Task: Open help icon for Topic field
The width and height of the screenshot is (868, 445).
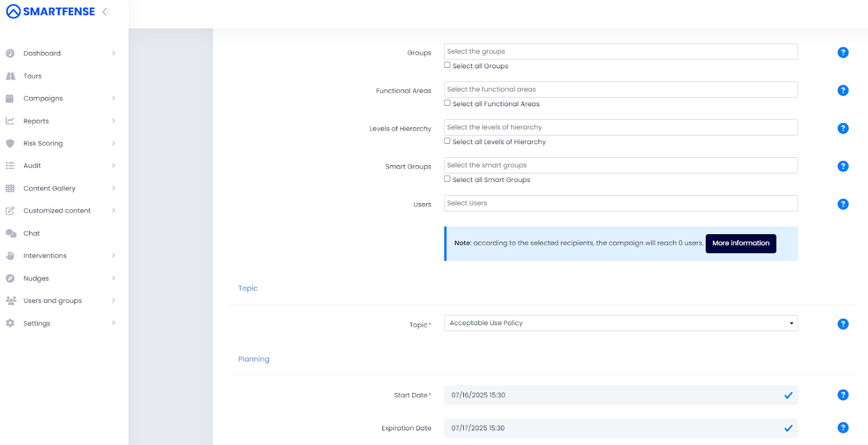Action: tap(843, 324)
